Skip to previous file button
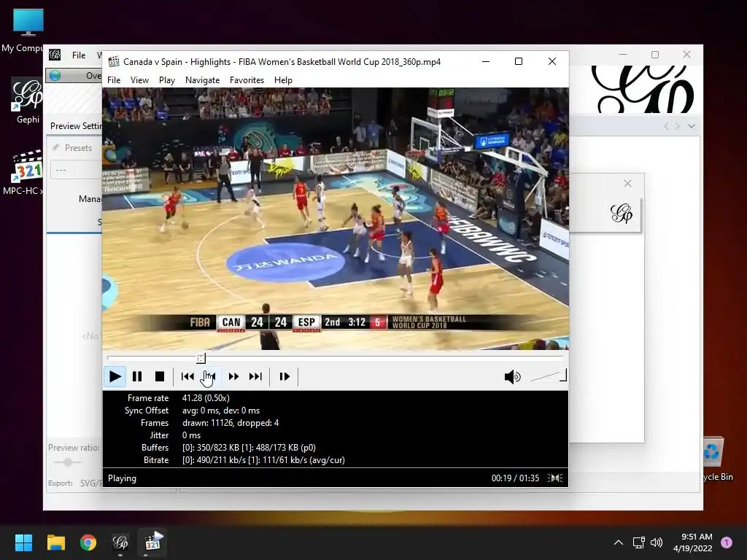This screenshot has height=560, width=747. (187, 377)
